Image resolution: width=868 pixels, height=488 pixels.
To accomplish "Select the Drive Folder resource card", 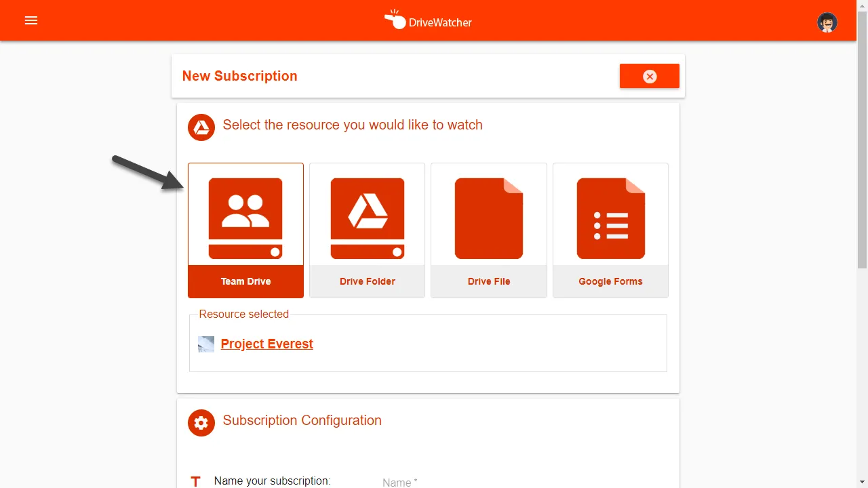I will tap(367, 230).
